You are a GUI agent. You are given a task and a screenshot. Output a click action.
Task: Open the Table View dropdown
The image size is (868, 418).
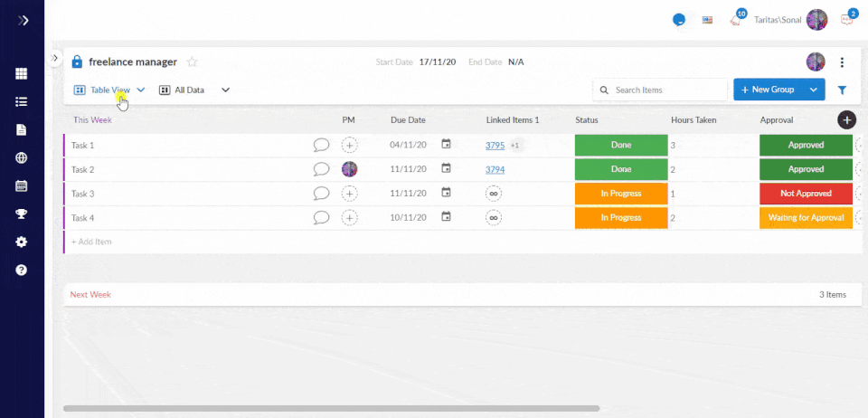109,90
